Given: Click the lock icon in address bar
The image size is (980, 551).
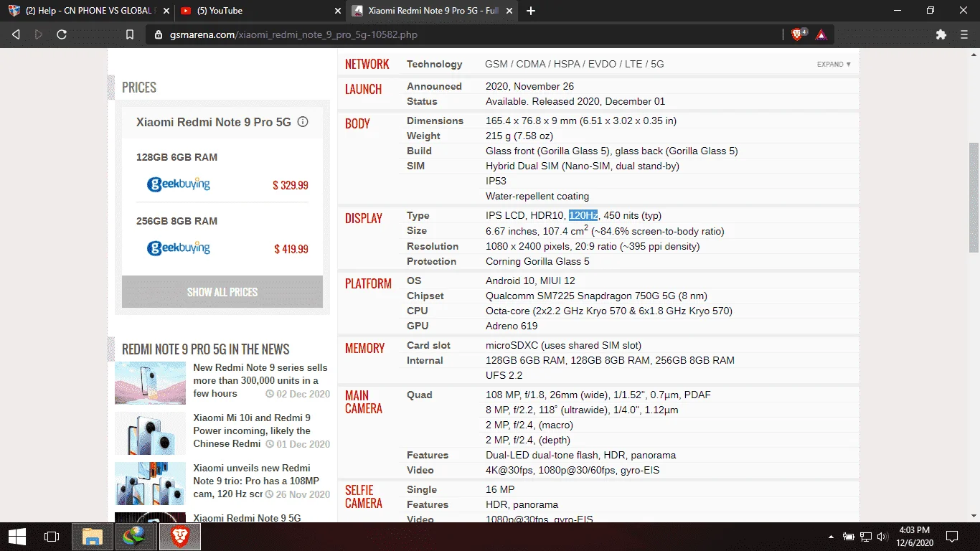Looking at the screenshot, I should 159,34.
